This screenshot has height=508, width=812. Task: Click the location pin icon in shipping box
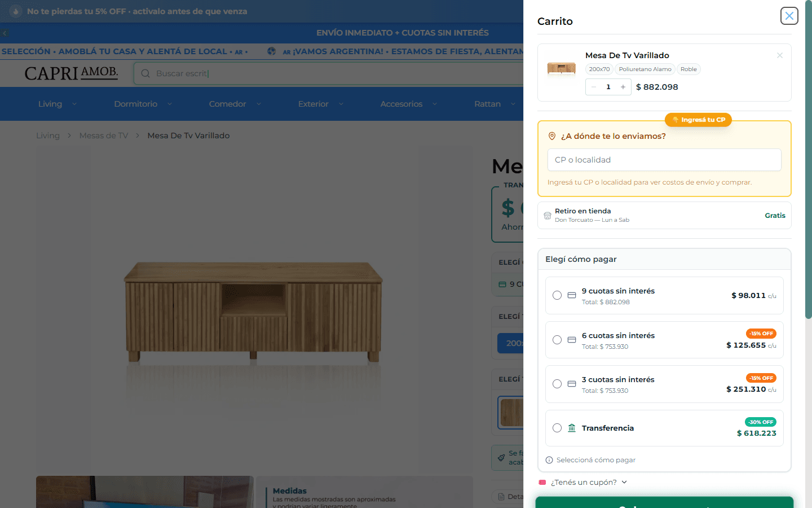tap(552, 136)
